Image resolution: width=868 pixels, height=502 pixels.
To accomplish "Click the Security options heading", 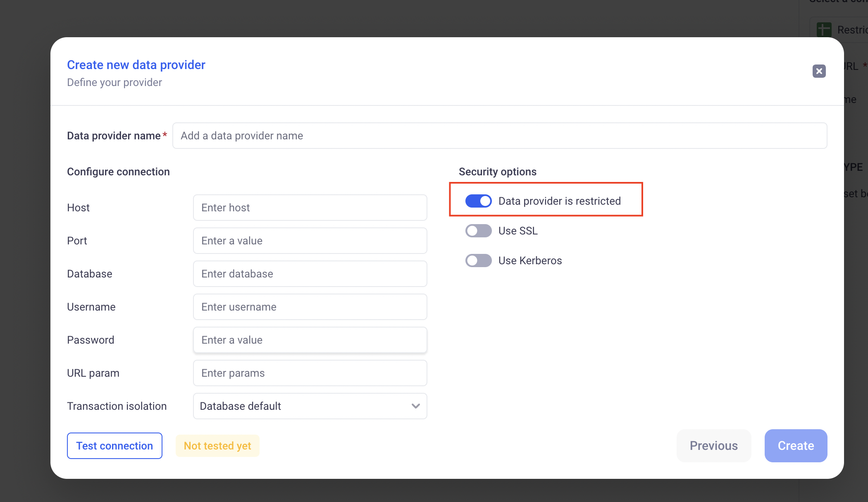I will 497,172.
